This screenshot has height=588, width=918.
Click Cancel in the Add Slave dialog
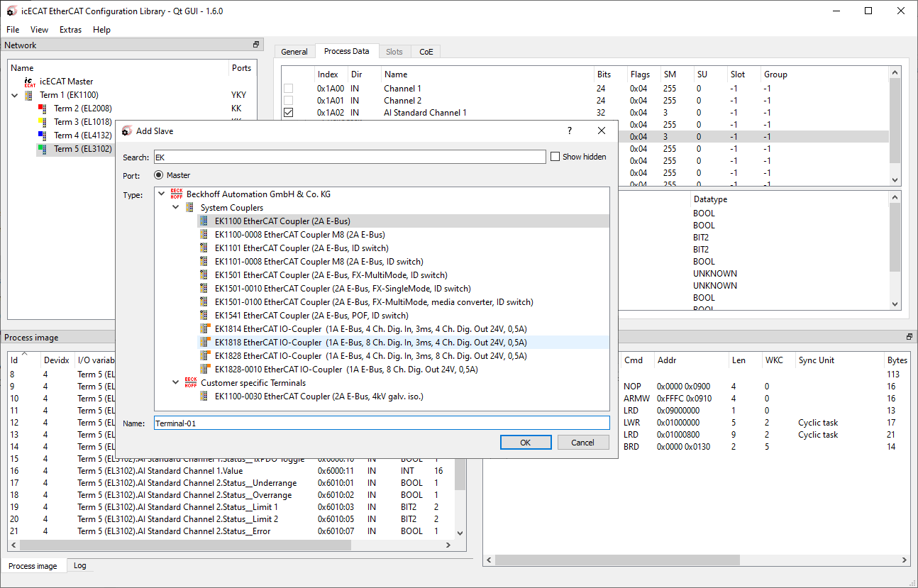583,443
